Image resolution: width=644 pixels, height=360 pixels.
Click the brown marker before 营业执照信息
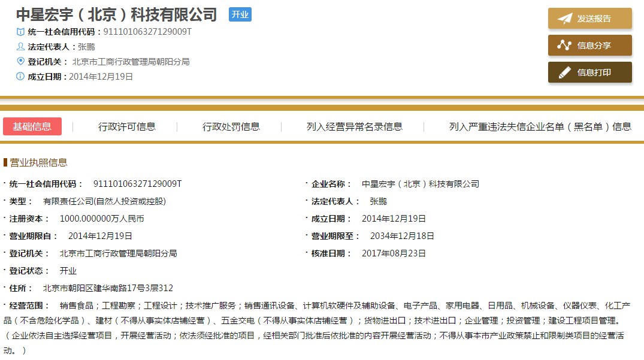[5, 162]
